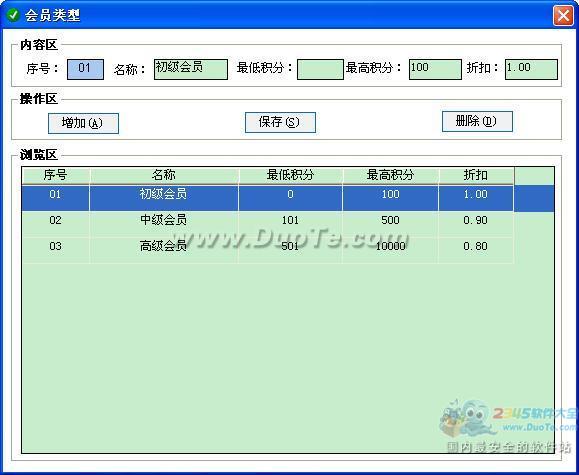The width and height of the screenshot is (579, 475).
Task: Select the 最高积分 column header
Action: point(390,175)
